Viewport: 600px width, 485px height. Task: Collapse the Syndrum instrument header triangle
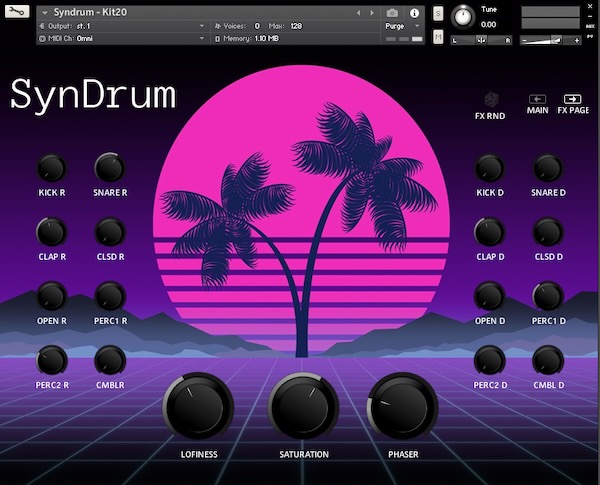[x=43, y=13]
